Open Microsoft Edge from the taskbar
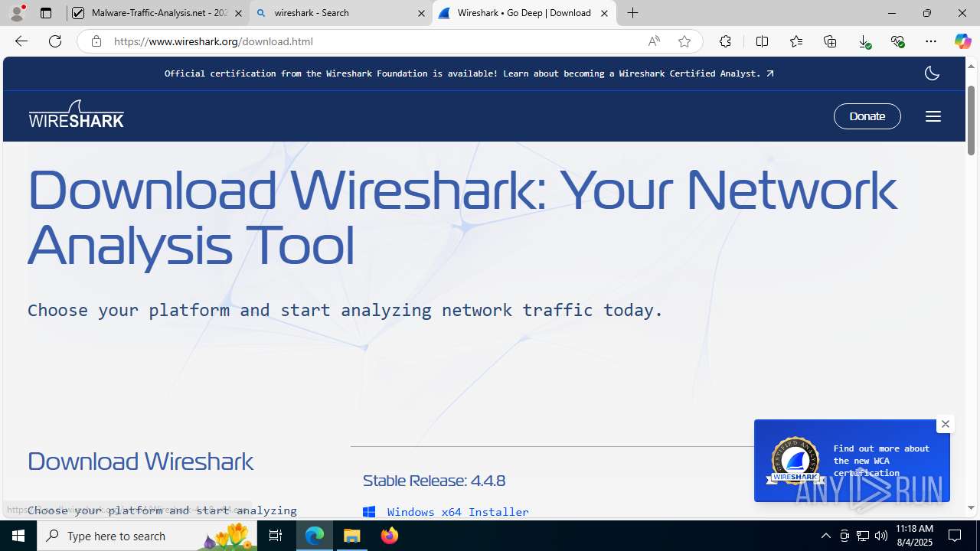 [x=315, y=536]
